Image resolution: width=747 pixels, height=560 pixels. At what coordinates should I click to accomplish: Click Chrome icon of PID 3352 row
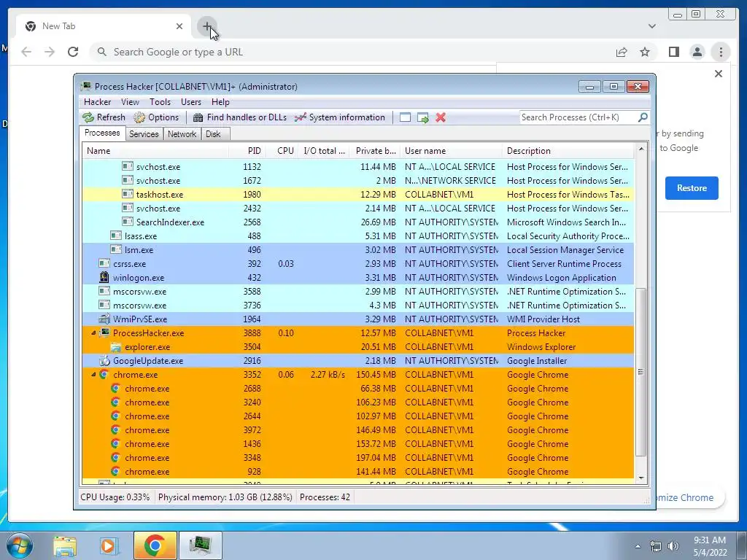point(104,374)
